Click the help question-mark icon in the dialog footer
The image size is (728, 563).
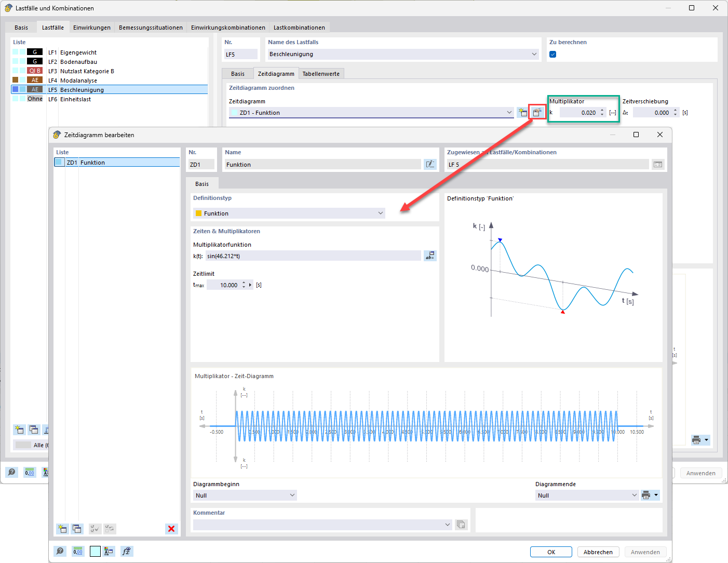60,551
